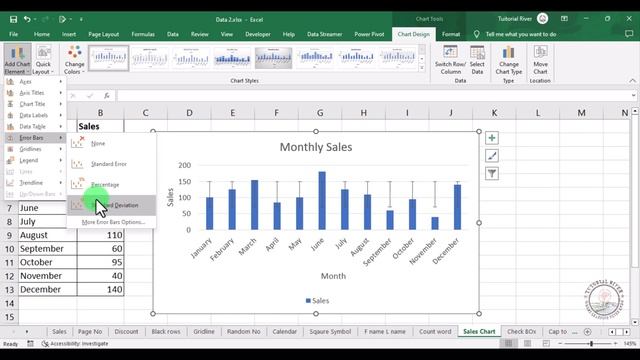Open the Add Chart Element button
Image resolution: width=640 pixels, height=360 pixels.
[x=17, y=60]
